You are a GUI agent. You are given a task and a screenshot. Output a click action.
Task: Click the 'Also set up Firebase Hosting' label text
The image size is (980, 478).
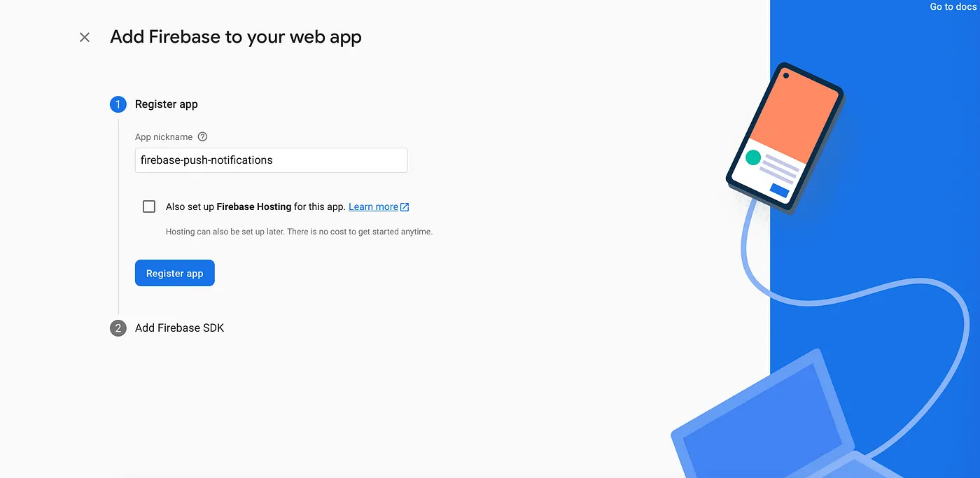click(255, 206)
